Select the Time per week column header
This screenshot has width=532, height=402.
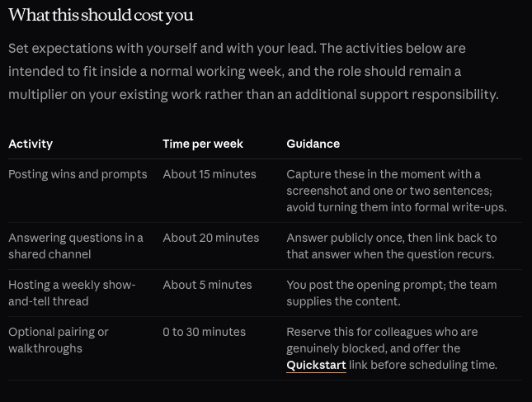pos(203,144)
